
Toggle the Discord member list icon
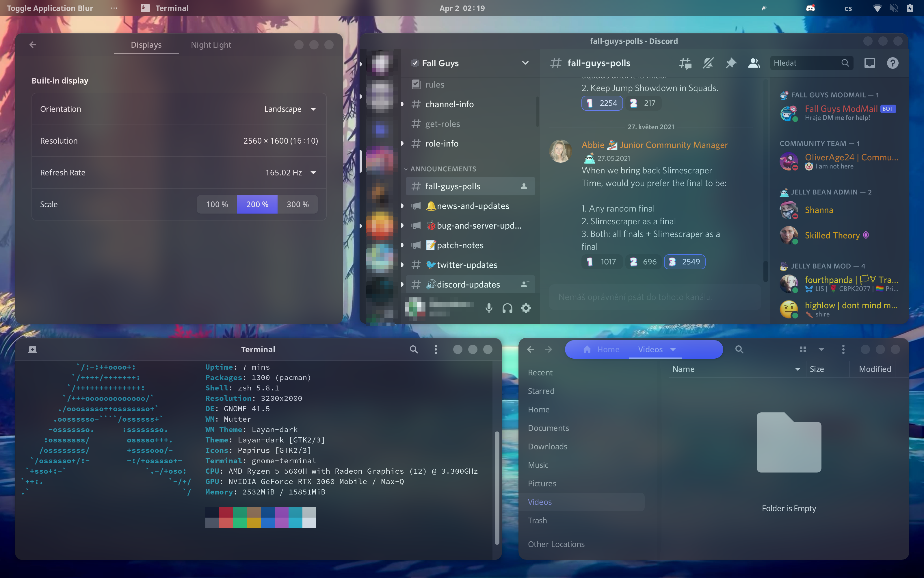pyautogui.click(x=754, y=63)
